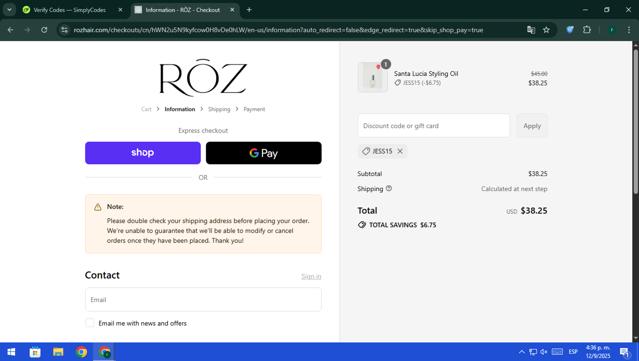The width and height of the screenshot is (639, 361).
Task: Focus the Email input field
Action: click(203, 299)
